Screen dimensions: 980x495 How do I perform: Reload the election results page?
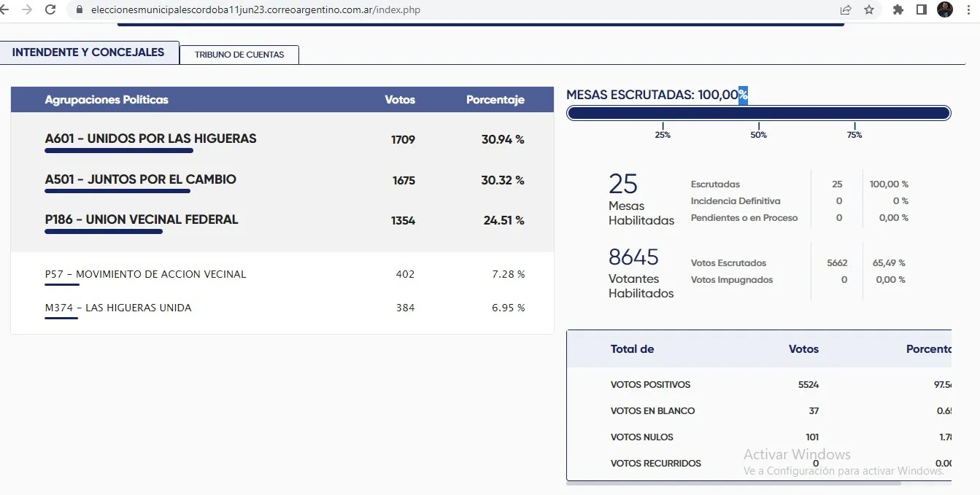click(x=50, y=9)
